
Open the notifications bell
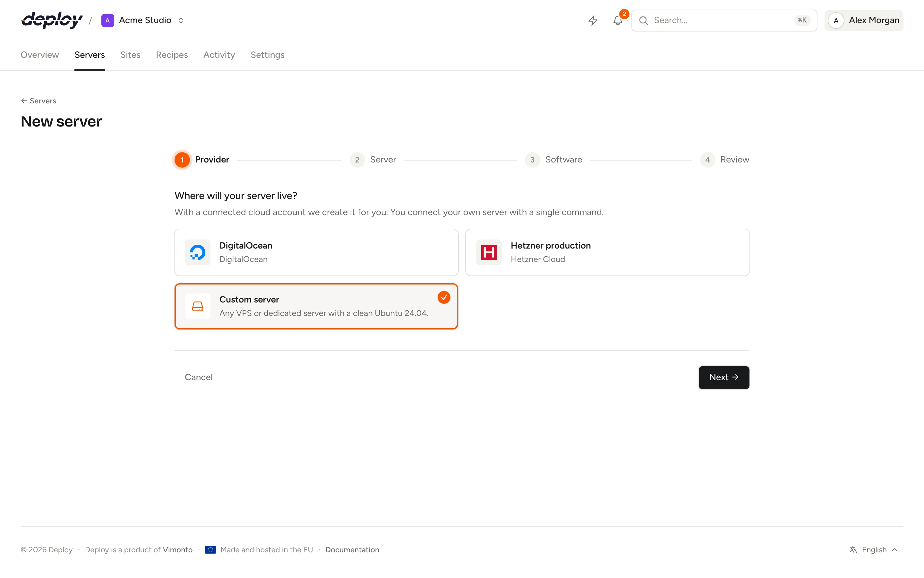tap(618, 20)
